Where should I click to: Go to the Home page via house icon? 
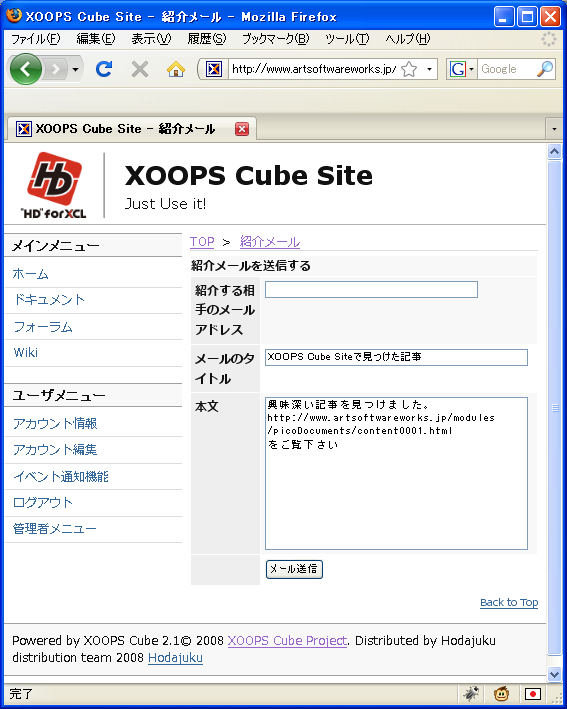click(176, 69)
